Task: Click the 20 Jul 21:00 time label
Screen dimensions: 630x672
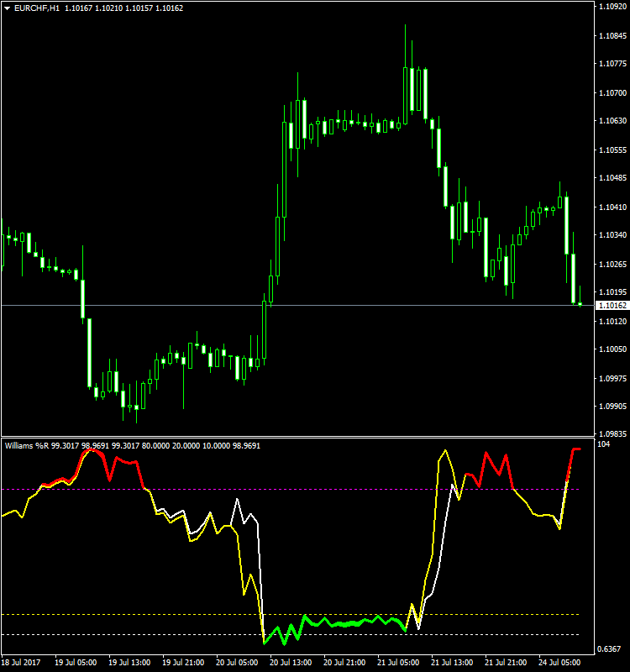Action: [x=344, y=663]
